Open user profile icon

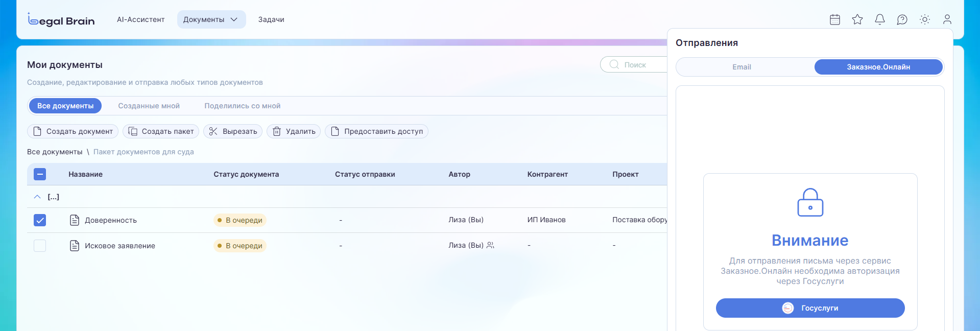[947, 19]
